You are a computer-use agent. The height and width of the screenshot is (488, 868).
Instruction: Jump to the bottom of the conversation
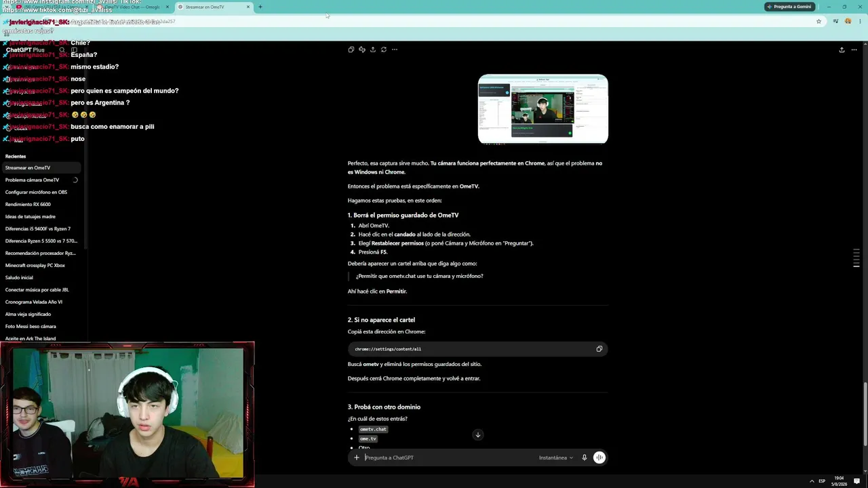click(477, 434)
